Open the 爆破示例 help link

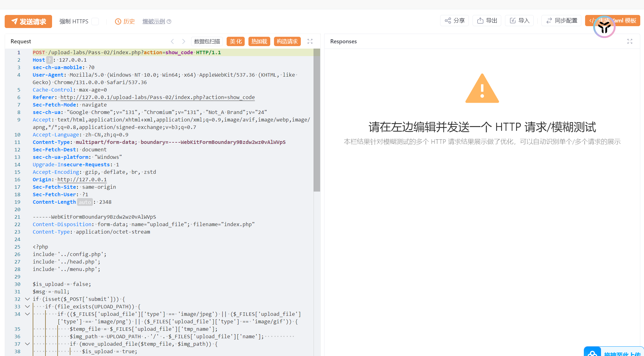154,21
